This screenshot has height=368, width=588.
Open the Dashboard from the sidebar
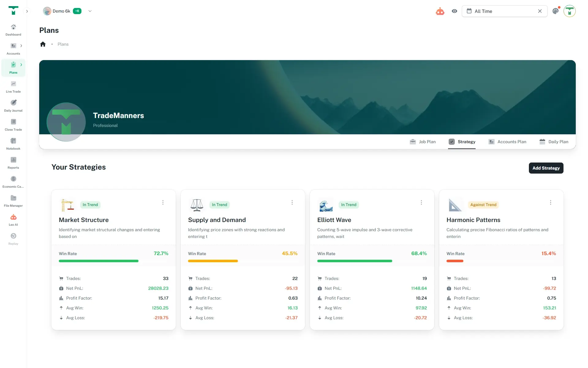pos(13,30)
